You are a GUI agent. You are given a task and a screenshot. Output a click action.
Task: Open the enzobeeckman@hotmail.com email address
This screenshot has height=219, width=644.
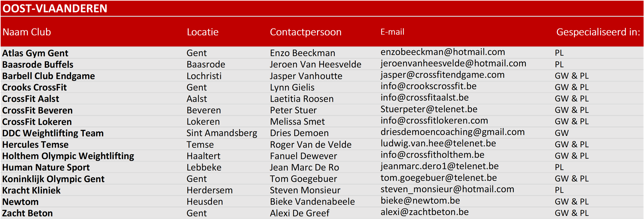[x=443, y=52]
